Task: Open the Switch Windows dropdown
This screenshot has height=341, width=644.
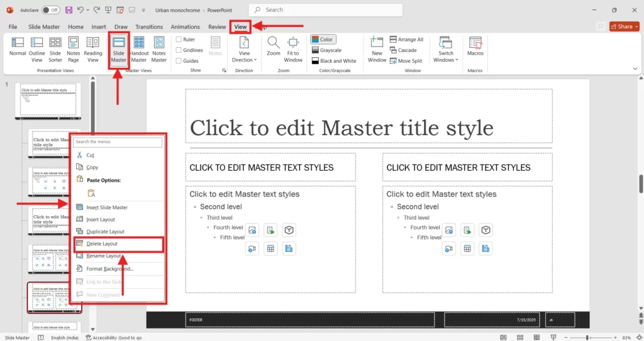Action: pos(446,49)
